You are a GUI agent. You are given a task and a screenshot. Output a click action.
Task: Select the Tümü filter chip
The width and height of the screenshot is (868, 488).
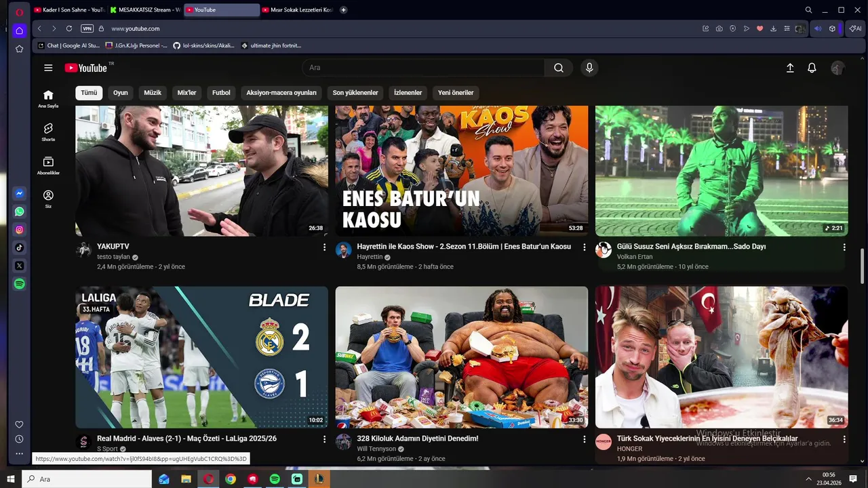(x=89, y=93)
